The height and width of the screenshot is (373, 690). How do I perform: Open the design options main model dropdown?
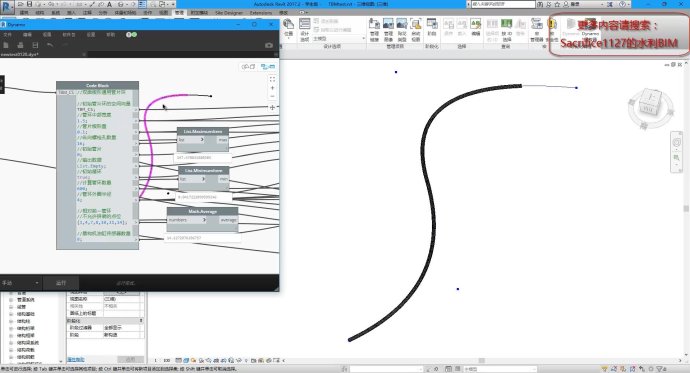tap(339, 39)
